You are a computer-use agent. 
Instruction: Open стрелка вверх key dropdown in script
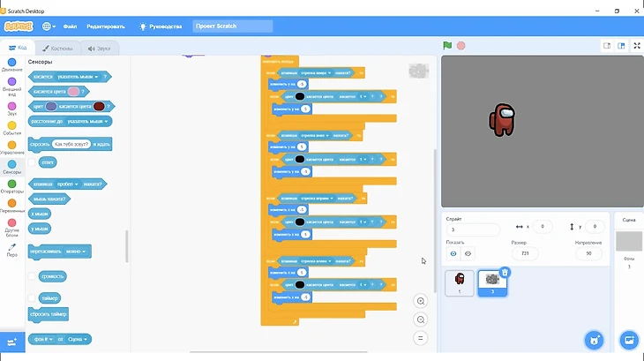pyautogui.click(x=316, y=72)
